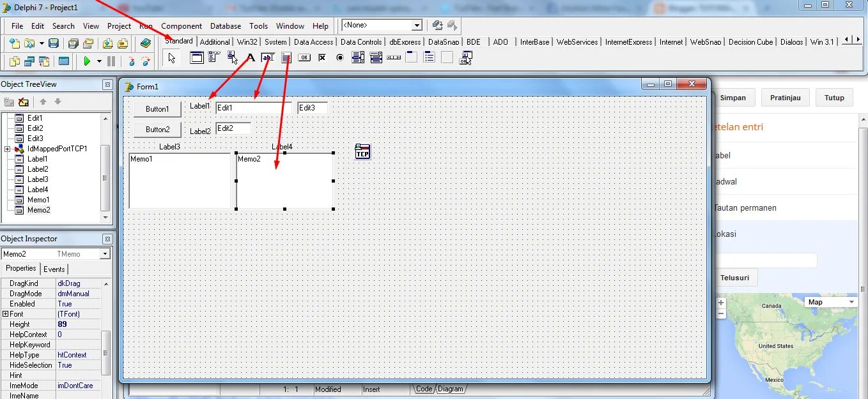Pick the RadioGroup component icon

pos(430,57)
